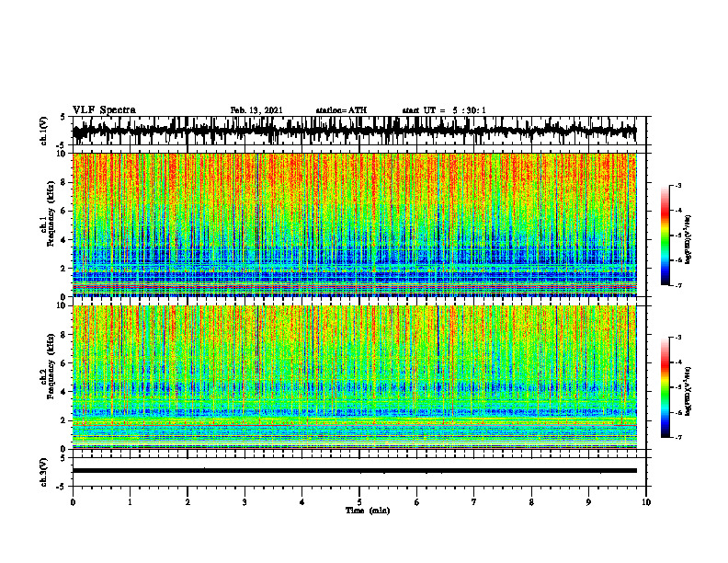Click the ch.2 colorbar log(PSD) label
The height and width of the screenshot is (563, 728).
click(x=688, y=389)
